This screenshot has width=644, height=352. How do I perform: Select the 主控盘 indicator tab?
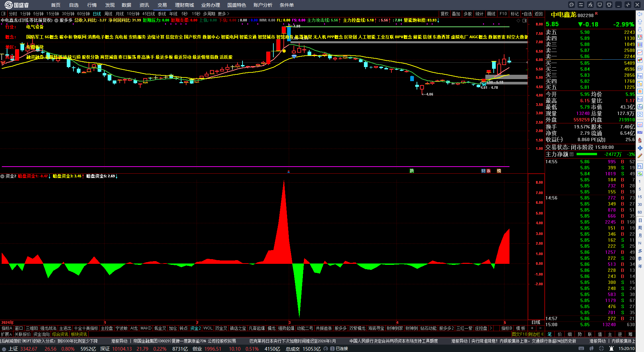[107, 328]
